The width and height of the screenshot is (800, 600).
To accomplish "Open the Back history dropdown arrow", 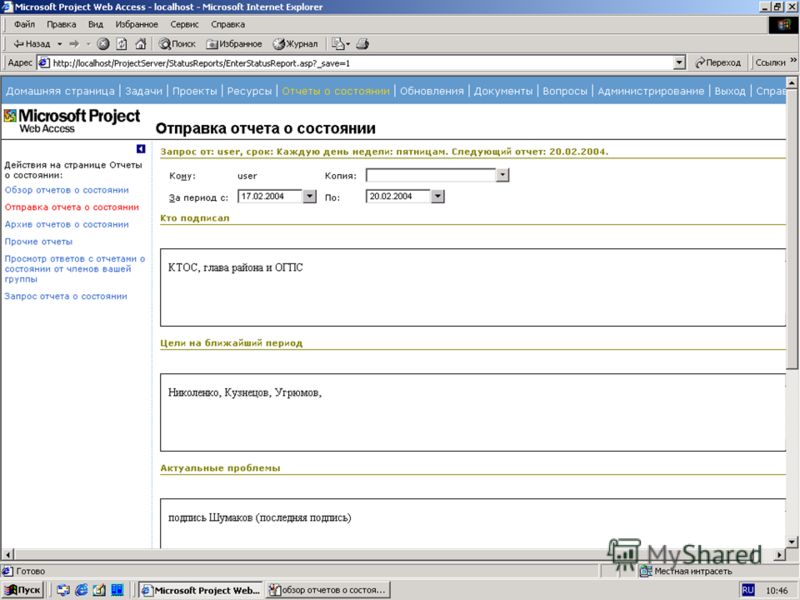I will [x=60, y=44].
